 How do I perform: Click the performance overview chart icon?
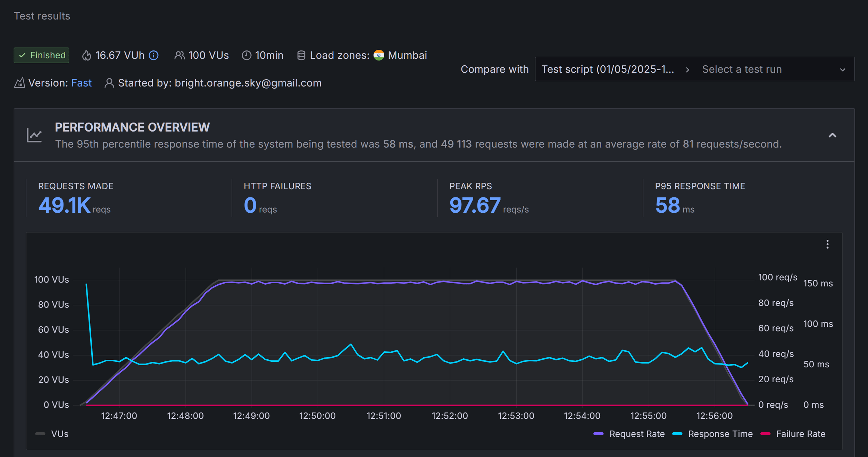click(x=34, y=135)
